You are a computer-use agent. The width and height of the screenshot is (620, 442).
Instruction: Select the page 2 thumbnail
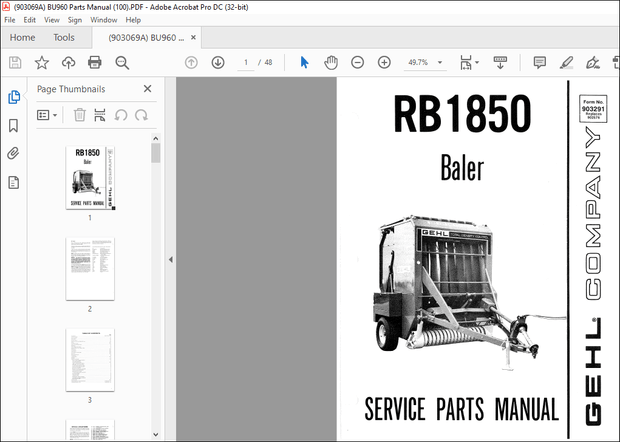coord(89,268)
